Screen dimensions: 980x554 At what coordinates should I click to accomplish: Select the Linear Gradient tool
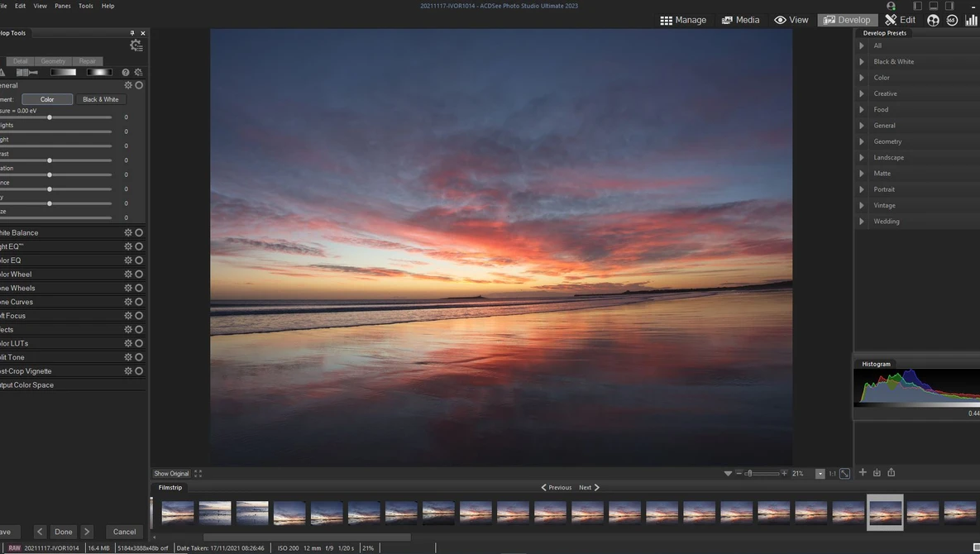click(63, 73)
